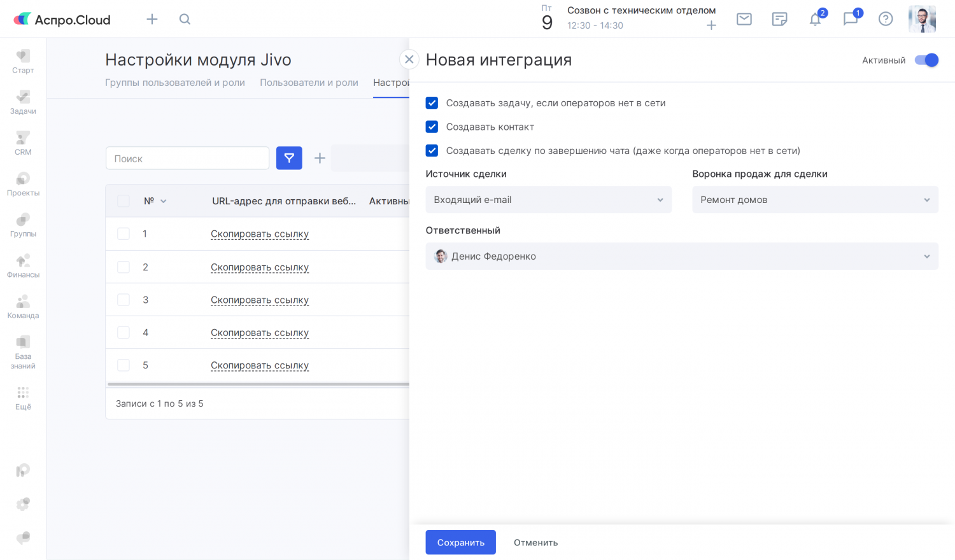The height and width of the screenshot is (560, 955).
Task: Uncheck create task when operators offline
Action: tap(432, 103)
